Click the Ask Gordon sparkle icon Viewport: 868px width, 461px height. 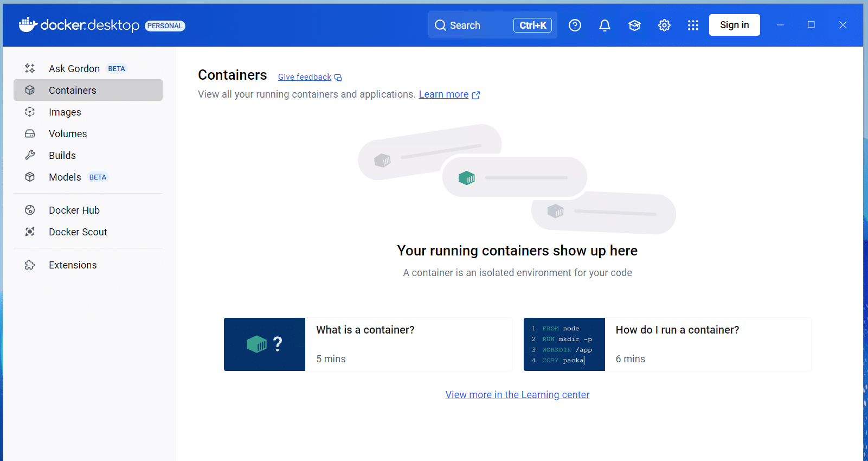30,68
